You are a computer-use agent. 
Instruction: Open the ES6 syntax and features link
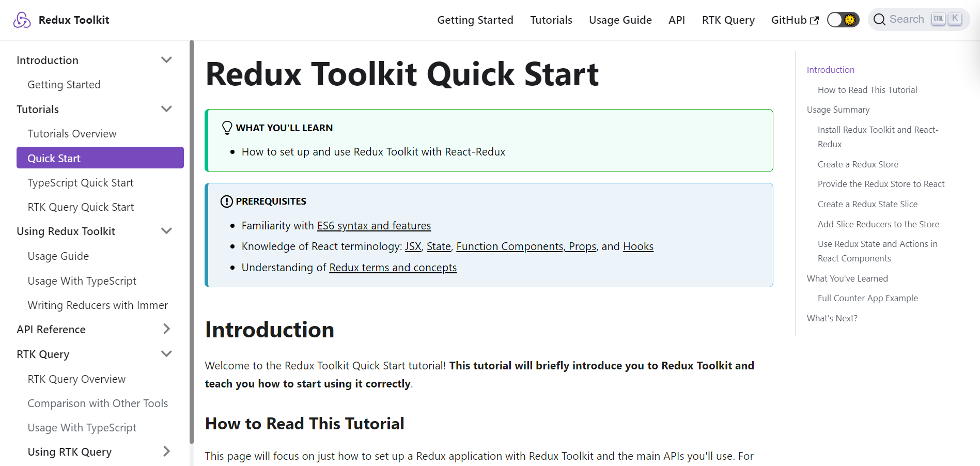[x=374, y=225]
